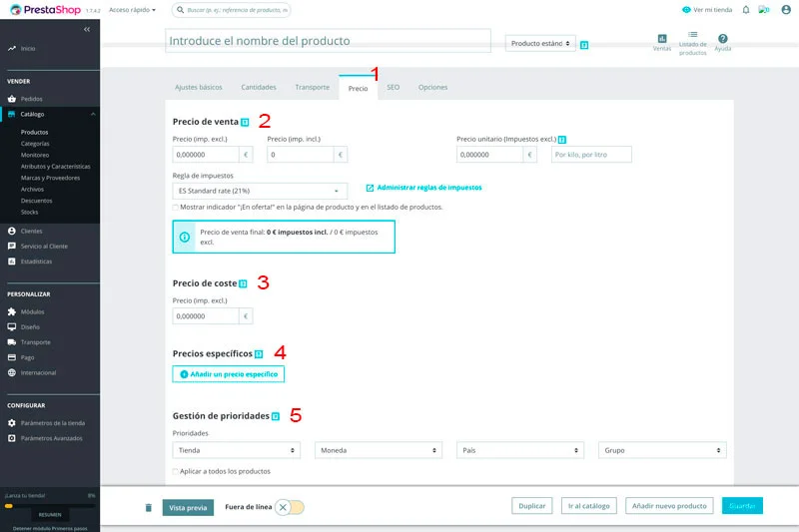
Task: Click Añadir un precio específico
Action: point(229,374)
